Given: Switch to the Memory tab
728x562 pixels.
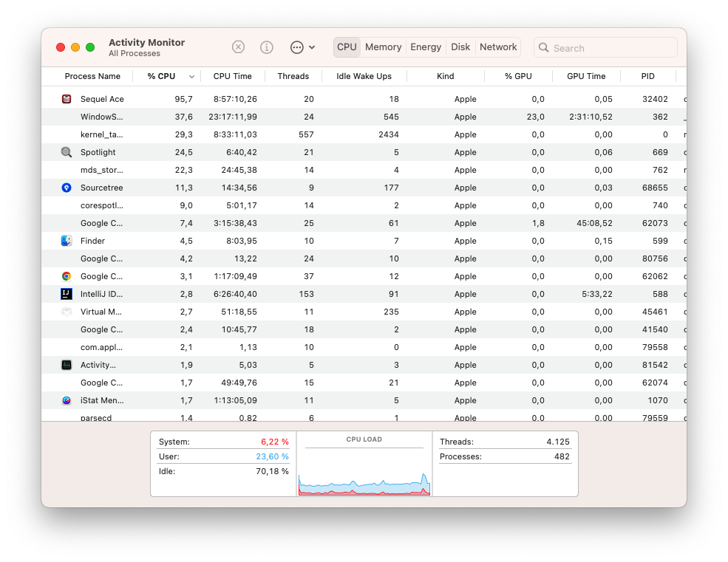Looking at the screenshot, I should pos(383,47).
